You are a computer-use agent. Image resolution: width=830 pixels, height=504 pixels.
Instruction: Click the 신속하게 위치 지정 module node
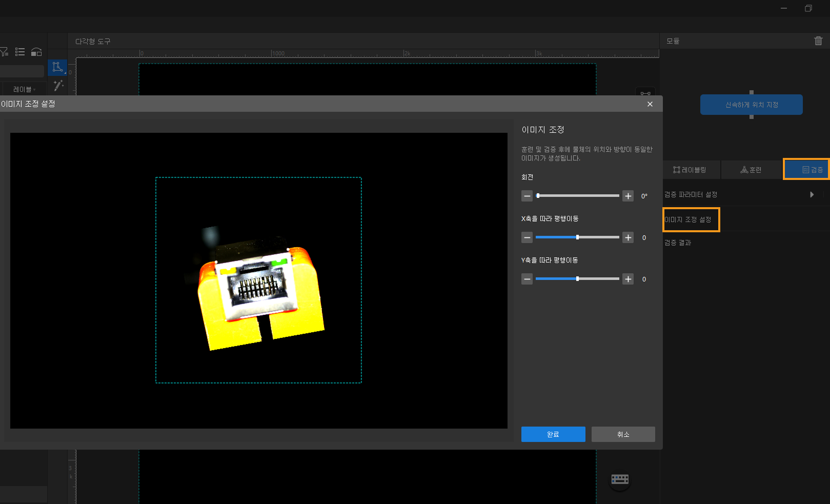point(751,105)
